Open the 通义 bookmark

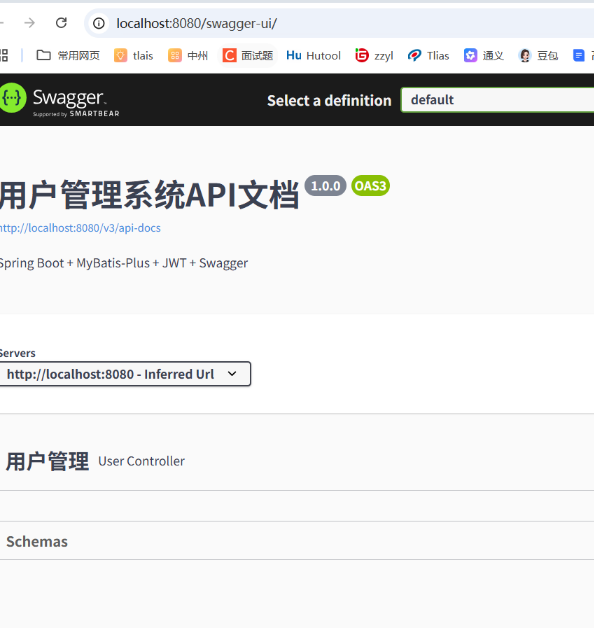[x=483, y=55]
